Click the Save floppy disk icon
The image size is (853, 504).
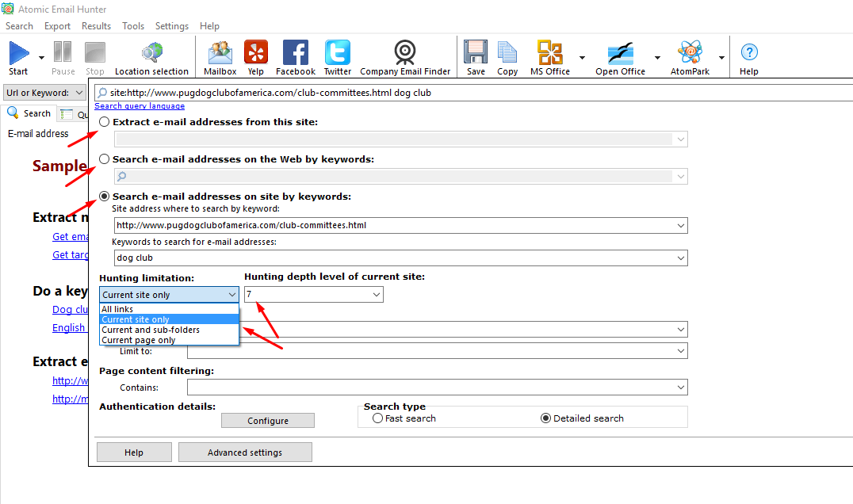(476, 52)
